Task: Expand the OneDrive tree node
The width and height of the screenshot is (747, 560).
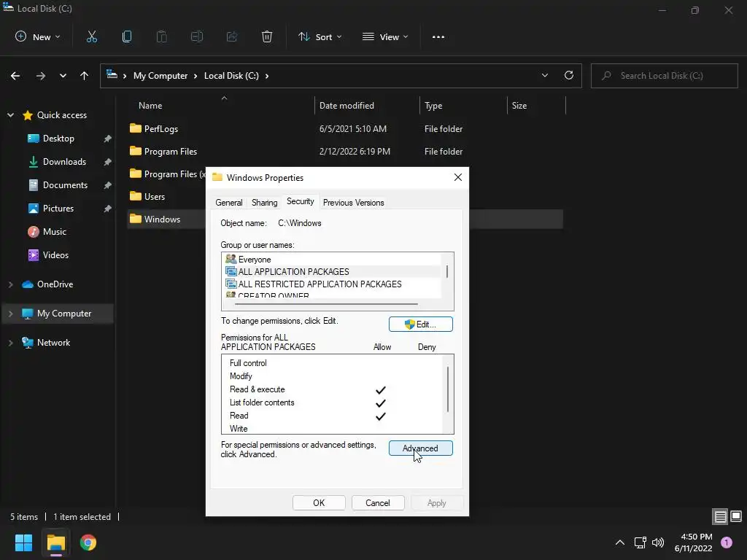Action: [10, 284]
